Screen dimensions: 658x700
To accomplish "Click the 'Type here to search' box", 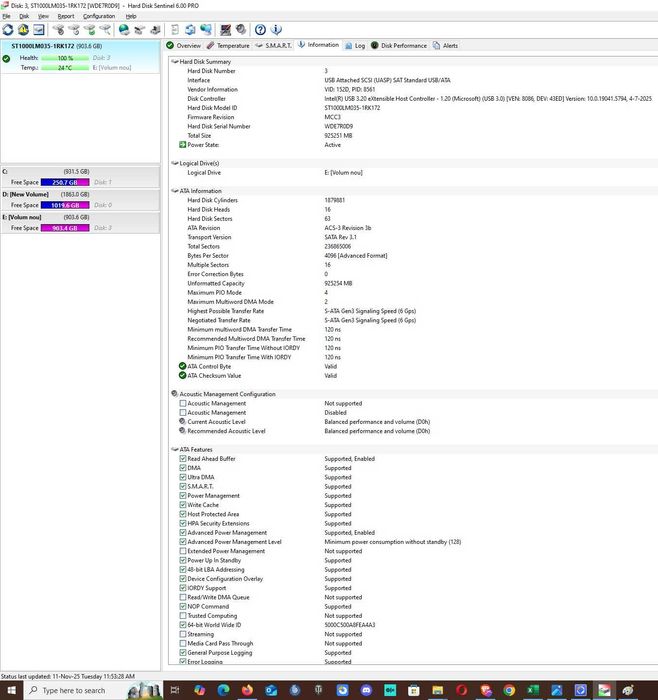I will 94,690.
